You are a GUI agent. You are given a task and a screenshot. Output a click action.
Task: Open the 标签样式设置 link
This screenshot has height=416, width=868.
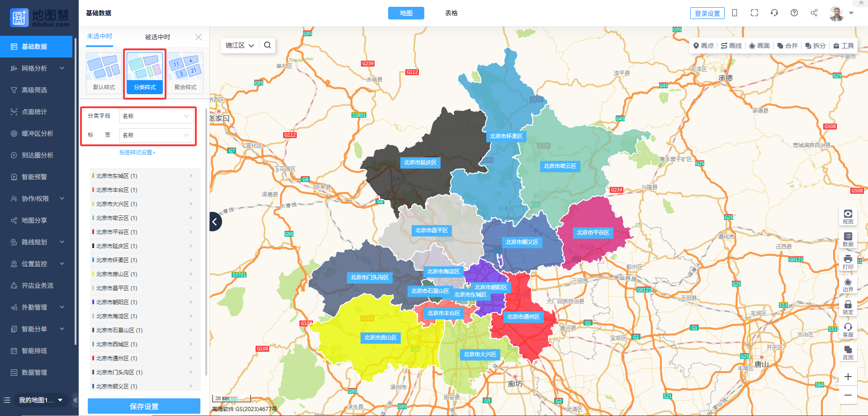click(x=138, y=153)
